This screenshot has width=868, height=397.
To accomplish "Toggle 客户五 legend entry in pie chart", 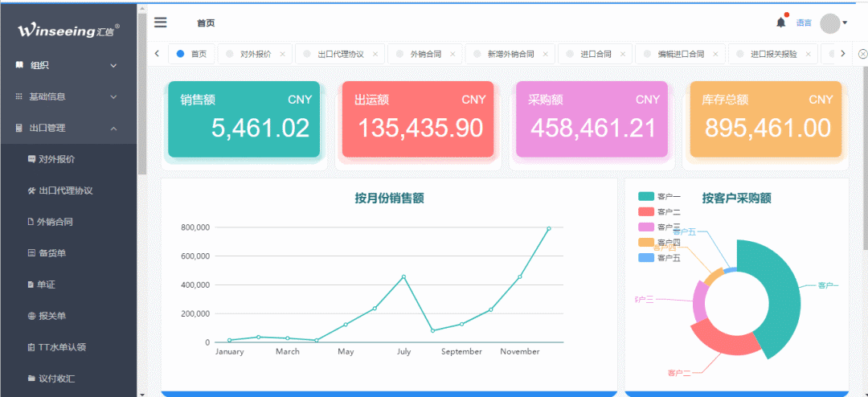I will tap(659, 258).
